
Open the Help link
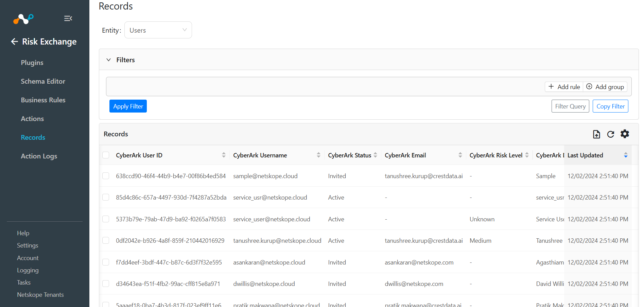point(23,233)
